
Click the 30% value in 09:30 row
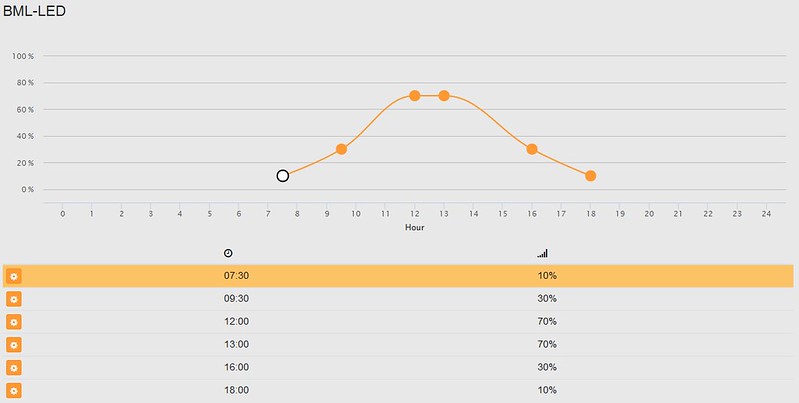coord(547,299)
